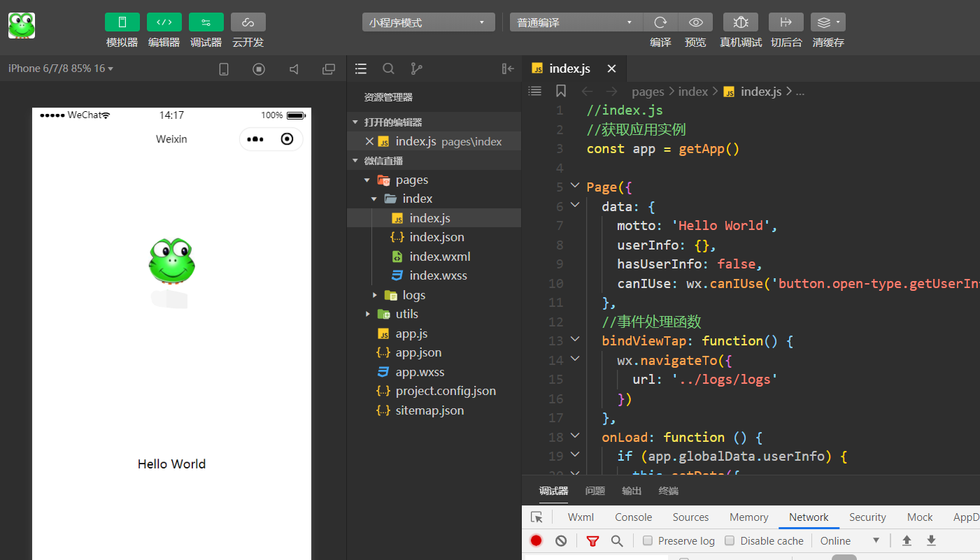
Task: Start real device debugging icon
Action: point(741,22)
